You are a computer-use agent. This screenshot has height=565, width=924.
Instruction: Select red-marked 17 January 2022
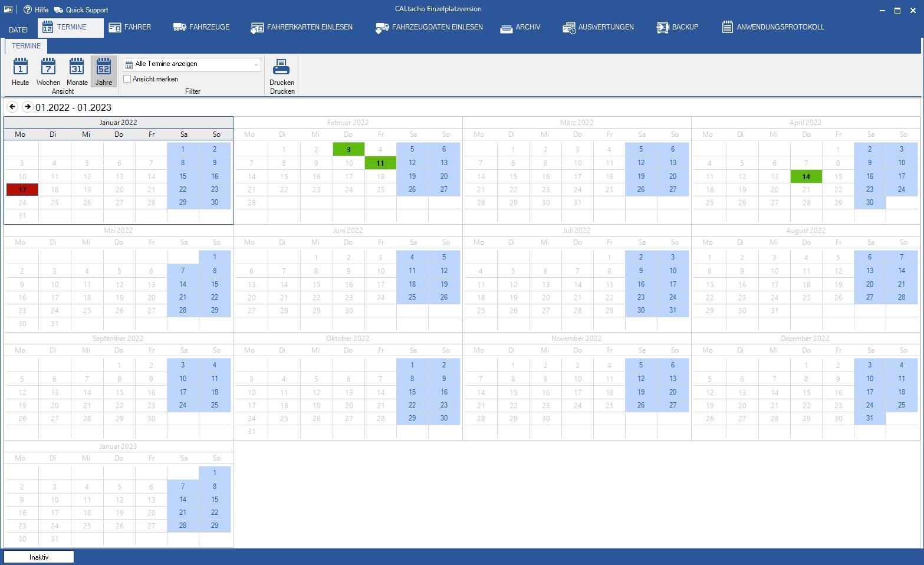pos(22,190)
